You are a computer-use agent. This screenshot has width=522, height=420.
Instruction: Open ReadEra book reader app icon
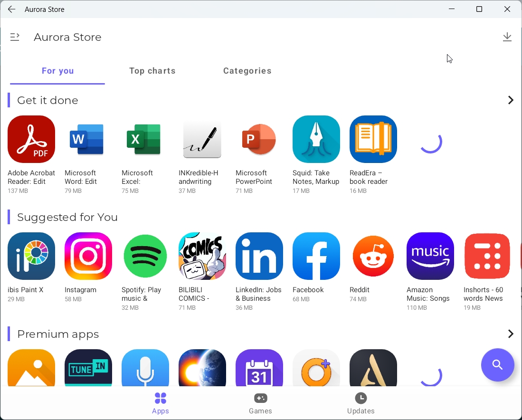(x=373, y=139)
